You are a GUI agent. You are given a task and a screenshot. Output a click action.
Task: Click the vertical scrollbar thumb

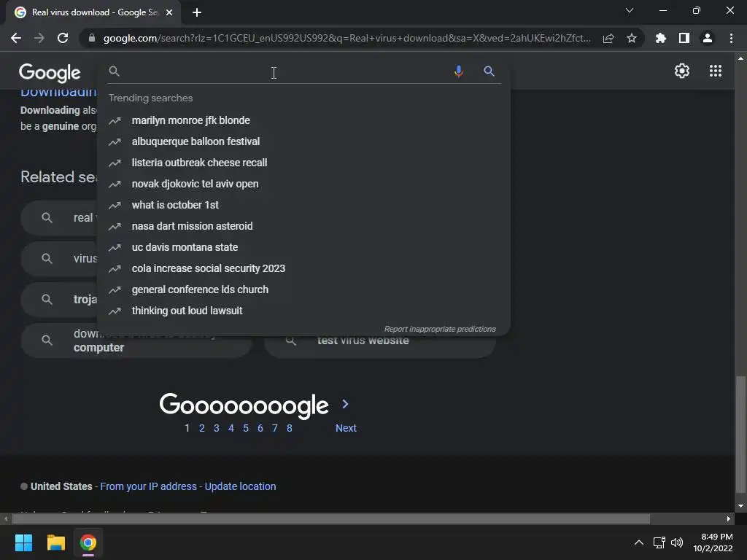click(x=740, y=435)
